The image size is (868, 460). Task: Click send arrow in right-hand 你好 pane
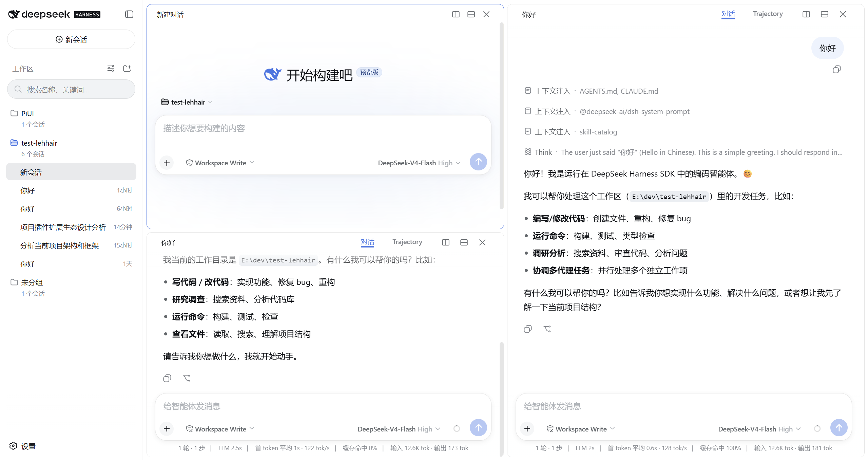pyautogui.click(x=839, y=428)
